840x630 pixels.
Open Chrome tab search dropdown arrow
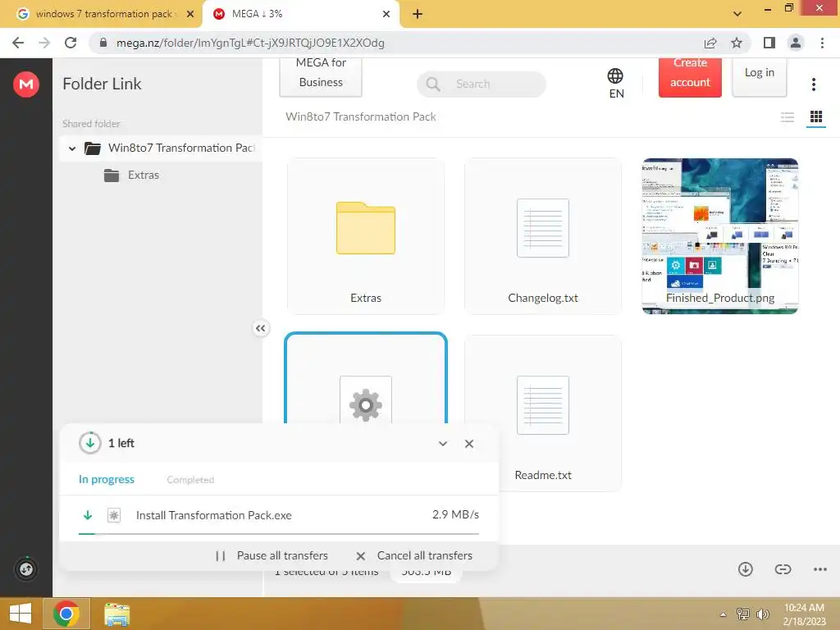pyautogui.click(x=737, y=14)
